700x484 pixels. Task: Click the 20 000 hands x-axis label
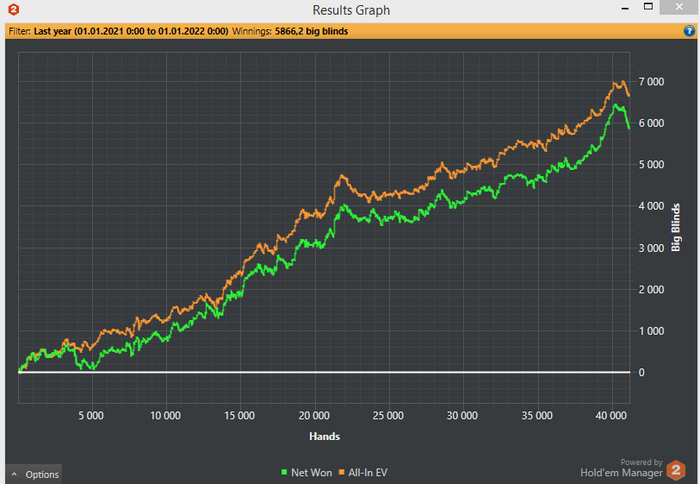314,416
